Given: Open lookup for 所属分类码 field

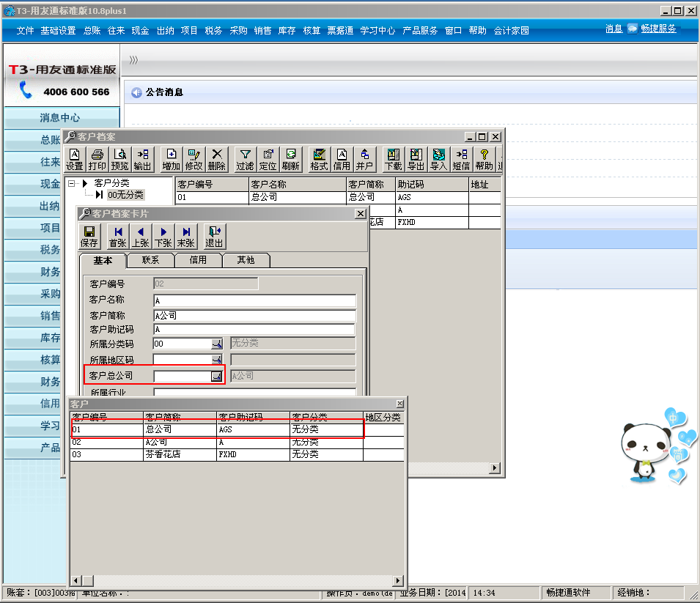Looking at the screenshot, I should point(216,344).
